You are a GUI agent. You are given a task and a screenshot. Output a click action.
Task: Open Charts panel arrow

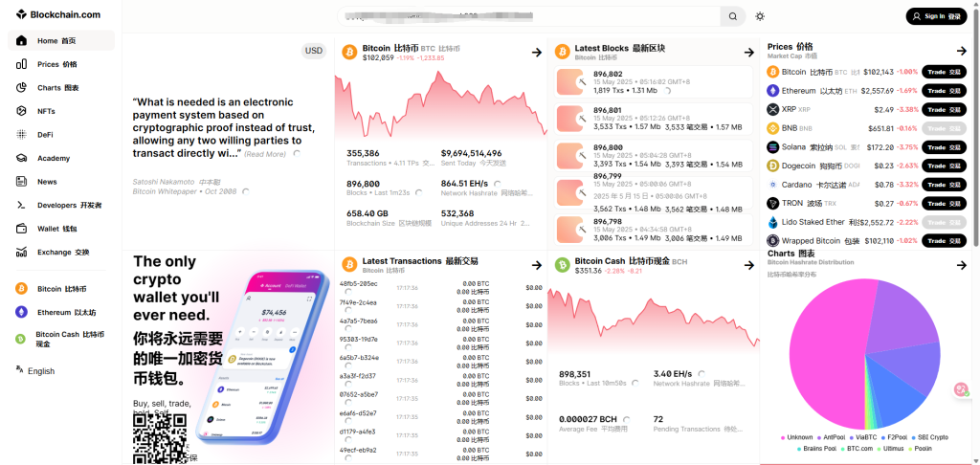pos(961,266)
